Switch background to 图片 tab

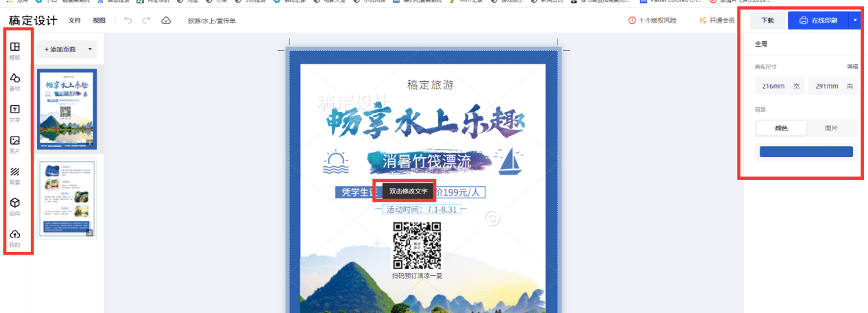pos(831,128)
